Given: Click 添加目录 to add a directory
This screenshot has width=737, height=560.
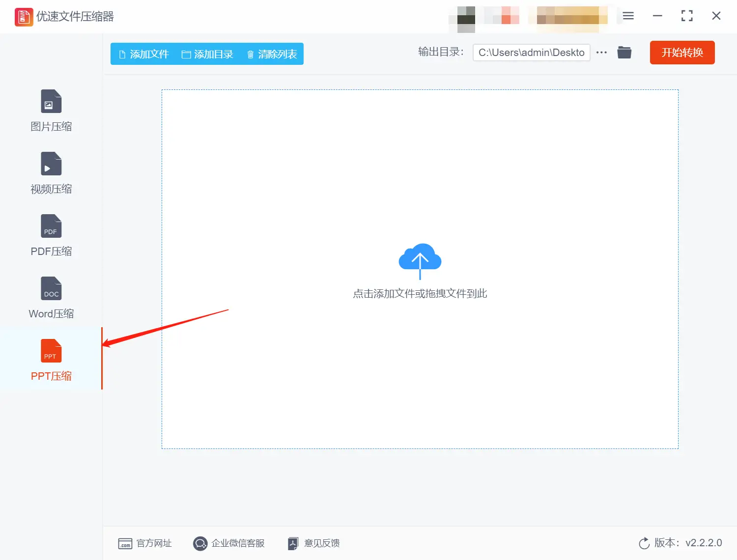Looking at the screenshot, I should [x=207, y=54].
